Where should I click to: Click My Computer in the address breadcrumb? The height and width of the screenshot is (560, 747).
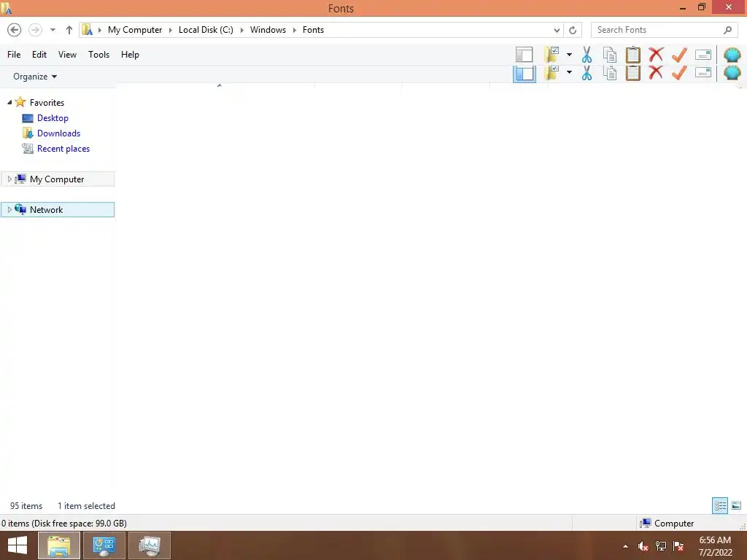[135, 30]
